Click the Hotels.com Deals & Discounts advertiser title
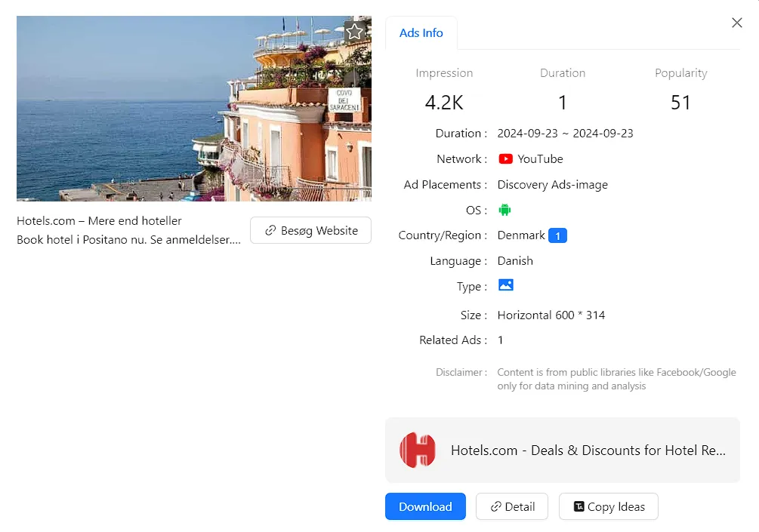Viewport: 759px width, 532px height. [588, 451]
